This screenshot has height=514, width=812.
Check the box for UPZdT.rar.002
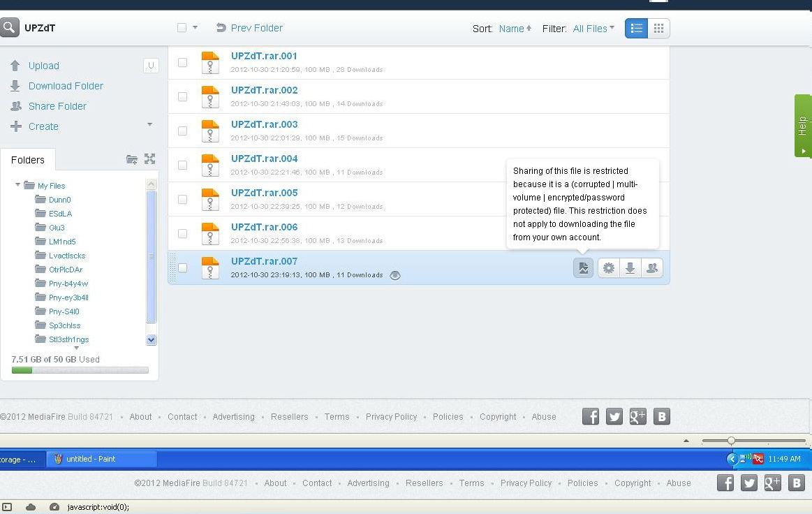tap(182, 97)
